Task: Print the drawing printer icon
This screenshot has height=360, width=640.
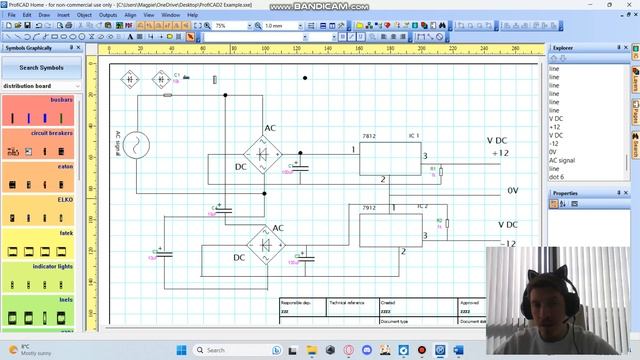Action: pos(69,25)
